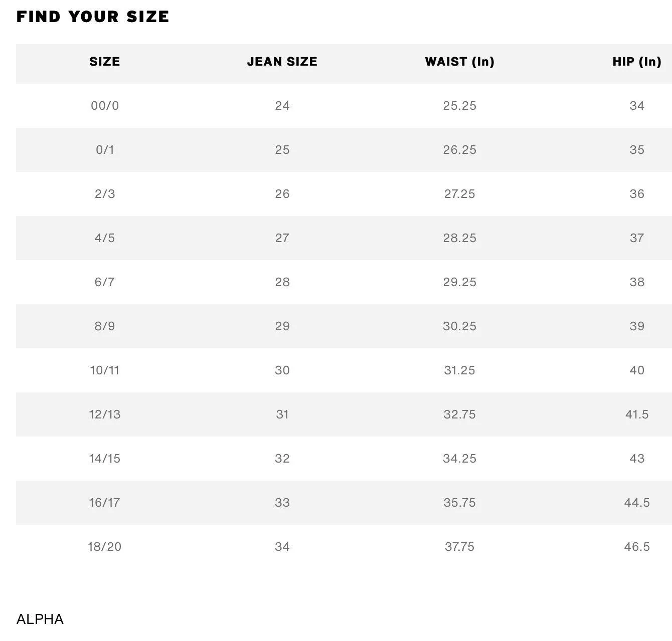Select the 6/7 size cell
This screenshot has width=672, height=641.
105,282
